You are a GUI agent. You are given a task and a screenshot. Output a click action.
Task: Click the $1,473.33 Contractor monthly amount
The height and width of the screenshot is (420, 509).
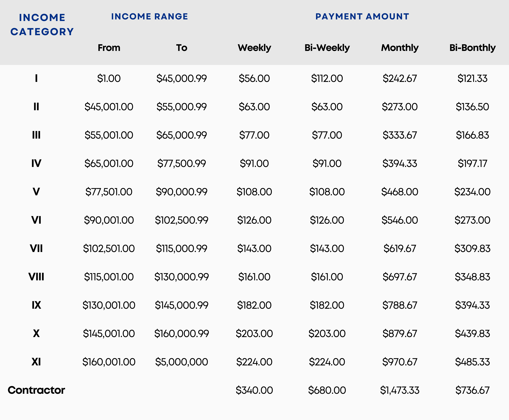(x=400, y=390)
